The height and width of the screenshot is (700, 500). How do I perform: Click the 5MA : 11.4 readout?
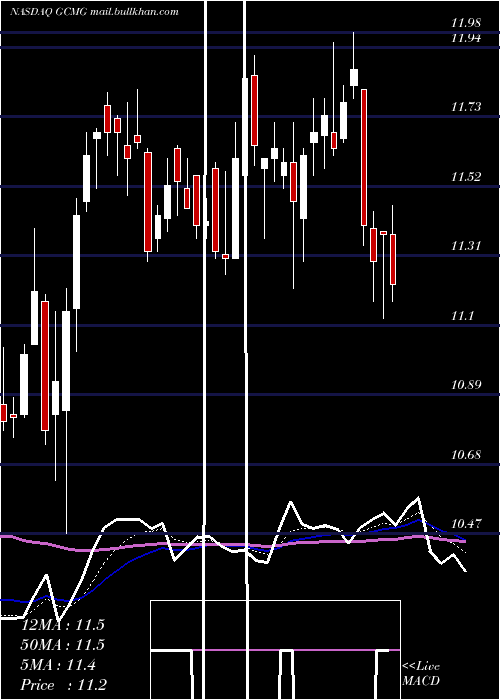click(x=58, y=665)
